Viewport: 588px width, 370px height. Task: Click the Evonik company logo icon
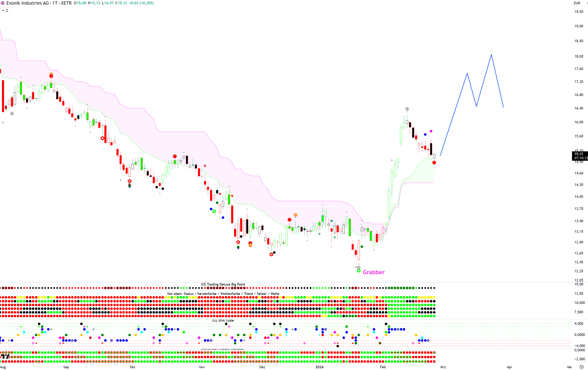3,3
